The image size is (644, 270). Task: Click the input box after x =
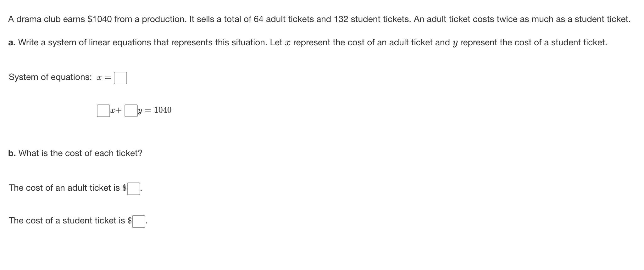tap(120, 78)
